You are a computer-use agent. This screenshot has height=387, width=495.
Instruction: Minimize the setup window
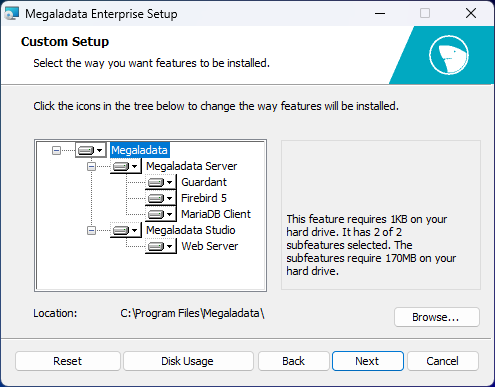point(380,13)
